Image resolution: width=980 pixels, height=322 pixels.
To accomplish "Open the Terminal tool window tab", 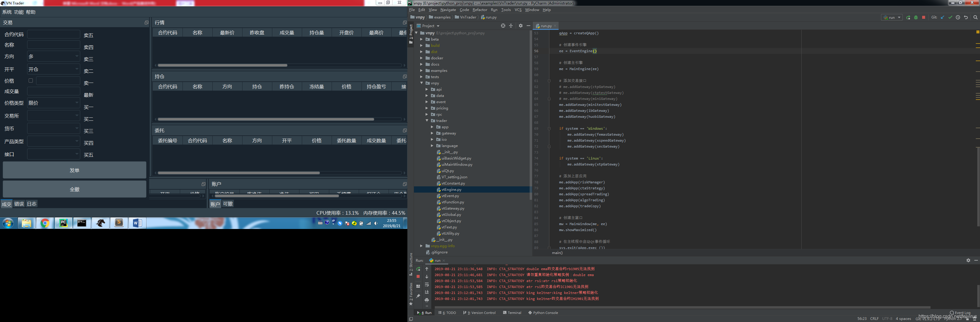I will point(512,313).
